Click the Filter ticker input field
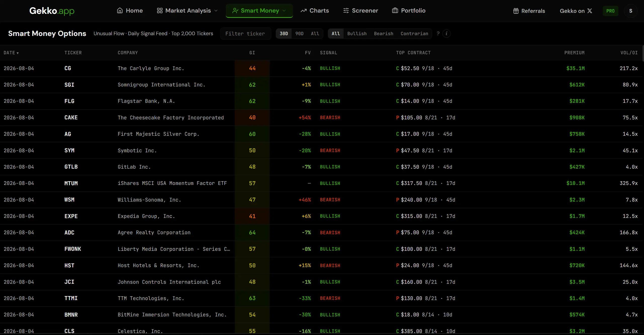Image resolution: width=644 pixels, height=335 pixels. click(x=246, y=33)
